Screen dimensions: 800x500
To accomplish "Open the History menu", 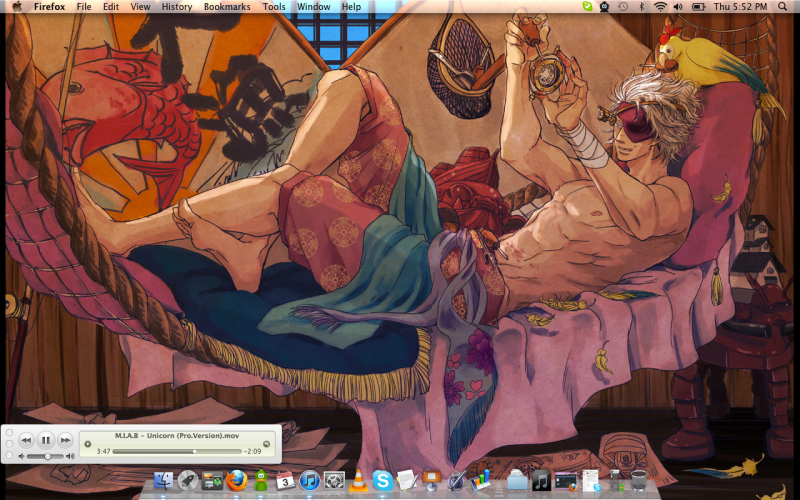I will 177,7.
